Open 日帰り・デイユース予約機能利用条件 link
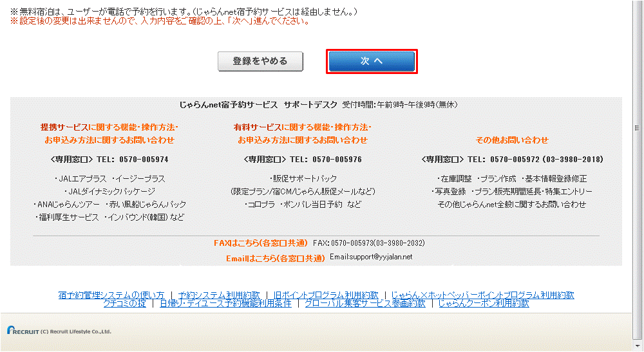Screen dimensions: 644x352 coord(225,304)
